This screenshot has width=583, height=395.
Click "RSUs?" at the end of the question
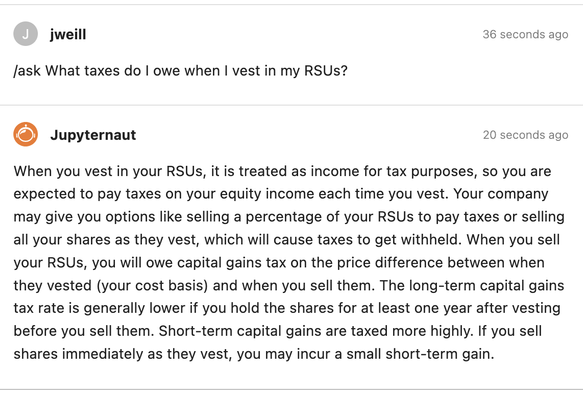click(x=326, y=71)
